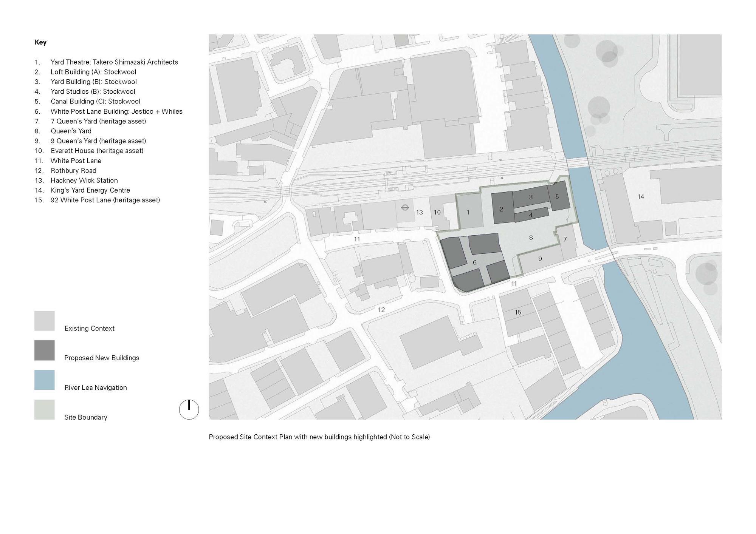Expand key entry 10 Everett House (heritage asset)
Screen dimensions: 756x534
point(97,151)
